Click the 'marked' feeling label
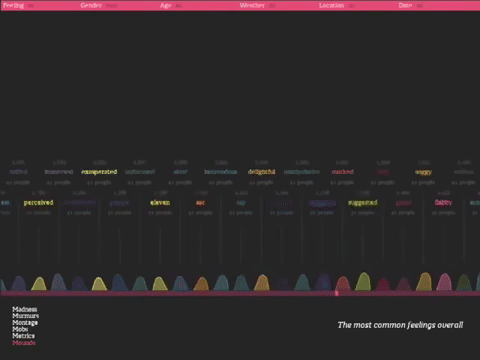This screenshot has height=360, width=480. click(343, 172)
